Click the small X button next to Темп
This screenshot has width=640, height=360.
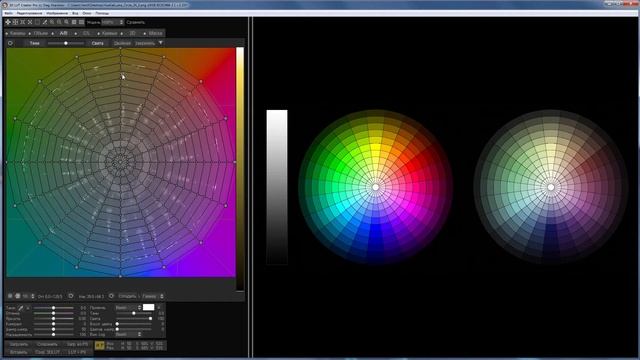coord(28,308)
